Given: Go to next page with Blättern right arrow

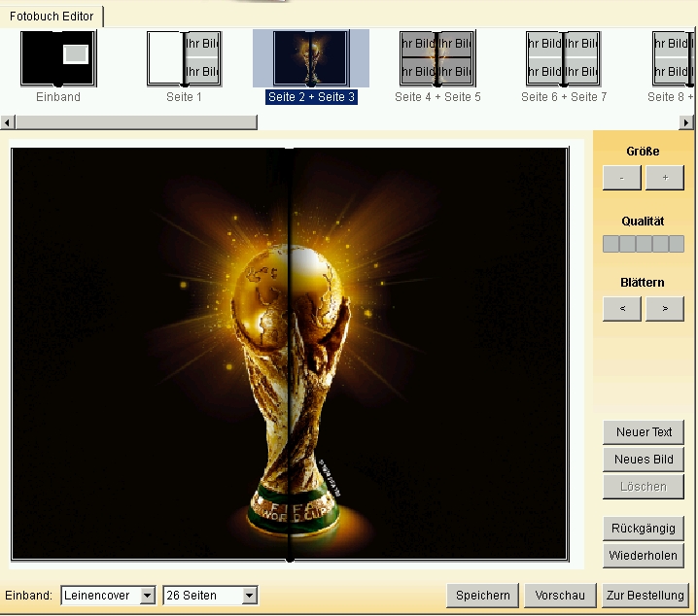Looking at the screenshot, I should [665, 309].
